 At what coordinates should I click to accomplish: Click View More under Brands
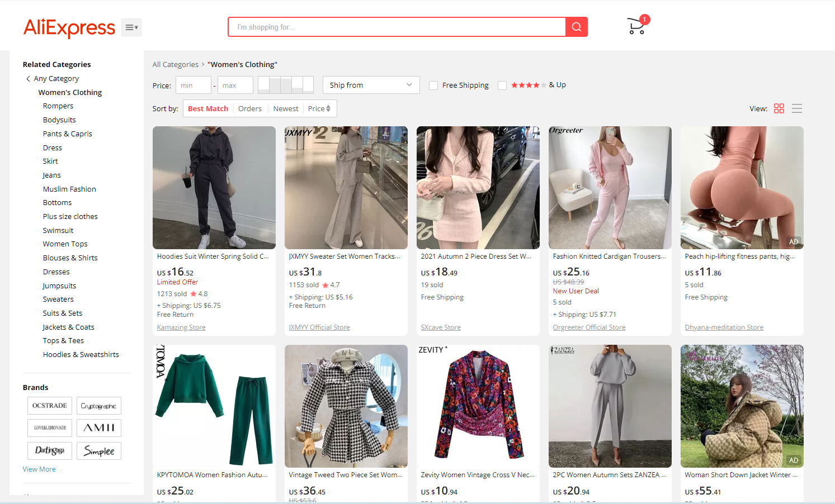pyautogui.click(x=39, y=469)
